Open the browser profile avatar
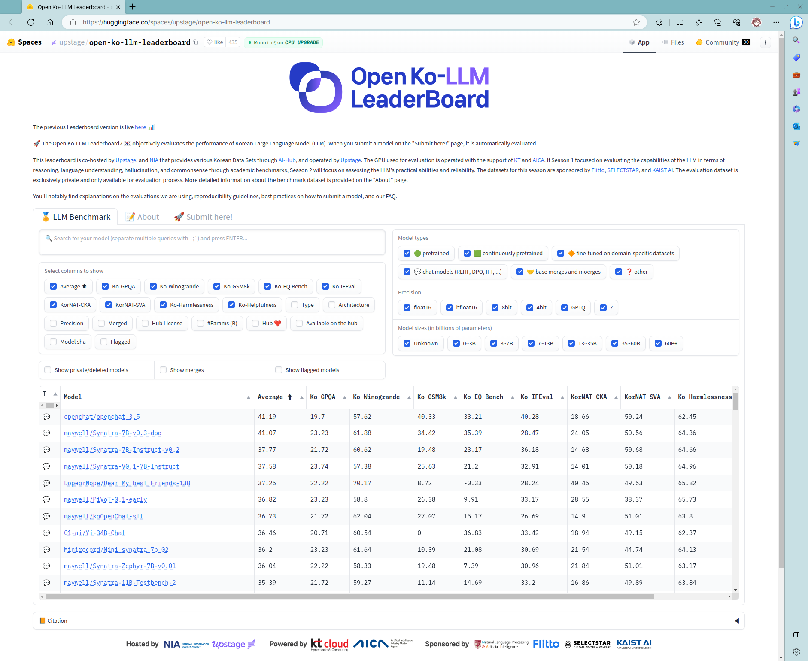This screenshot has height=672, width=808. click(x=756, y=22)
